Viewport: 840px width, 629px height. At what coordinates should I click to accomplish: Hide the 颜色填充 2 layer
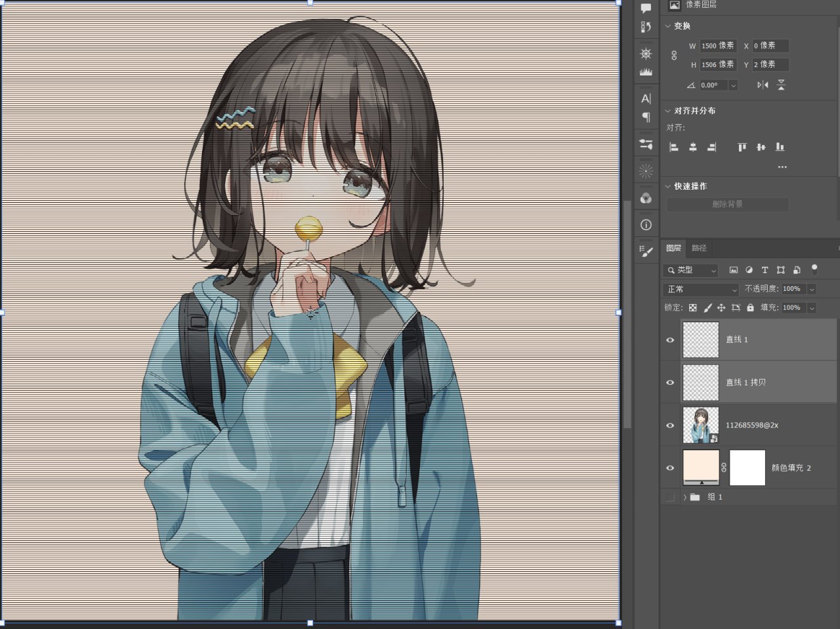(x=670, y=468)
